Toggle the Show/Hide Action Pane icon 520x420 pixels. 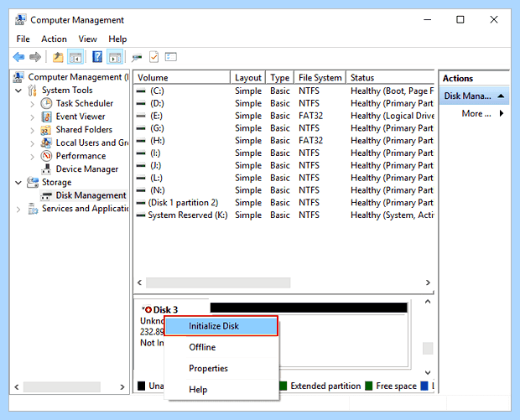115,57
